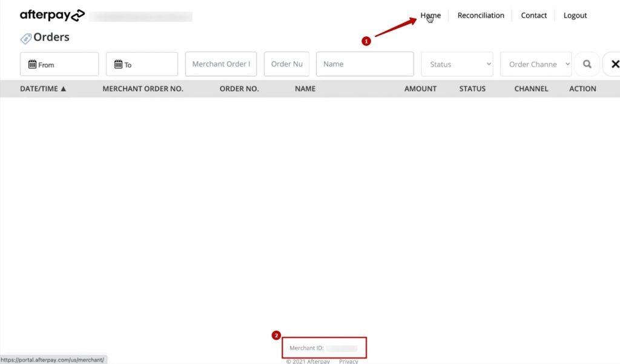Go to Home in top navigation
This screenshot has width=620, height=364.
point(430,16)
